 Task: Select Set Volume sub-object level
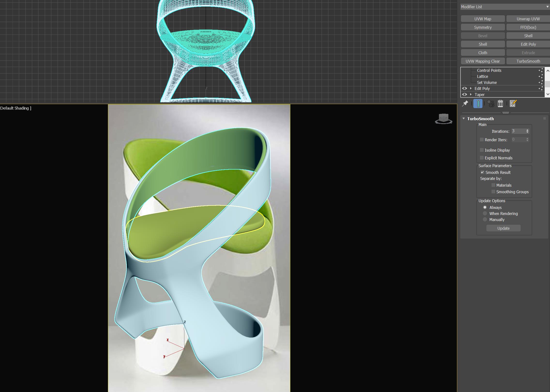click(487, 82)
